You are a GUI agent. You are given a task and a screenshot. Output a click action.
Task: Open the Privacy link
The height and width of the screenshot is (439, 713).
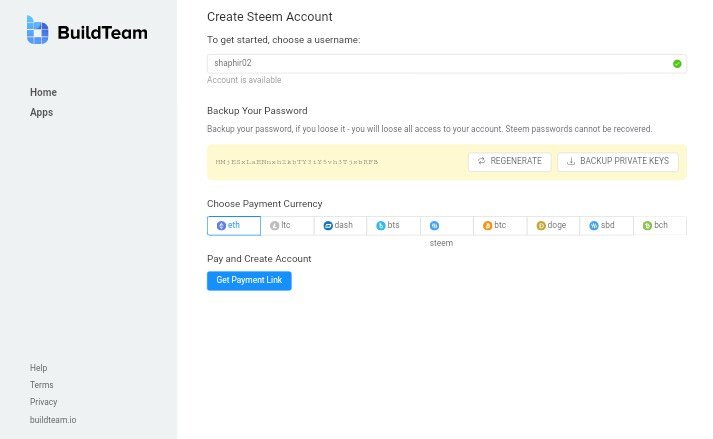pos(44,402)
